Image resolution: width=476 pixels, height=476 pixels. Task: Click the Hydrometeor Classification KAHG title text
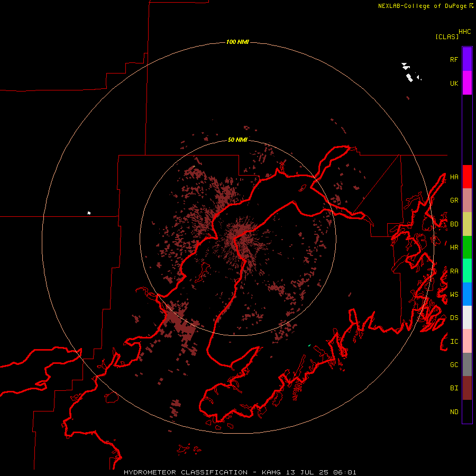(240, 472)
